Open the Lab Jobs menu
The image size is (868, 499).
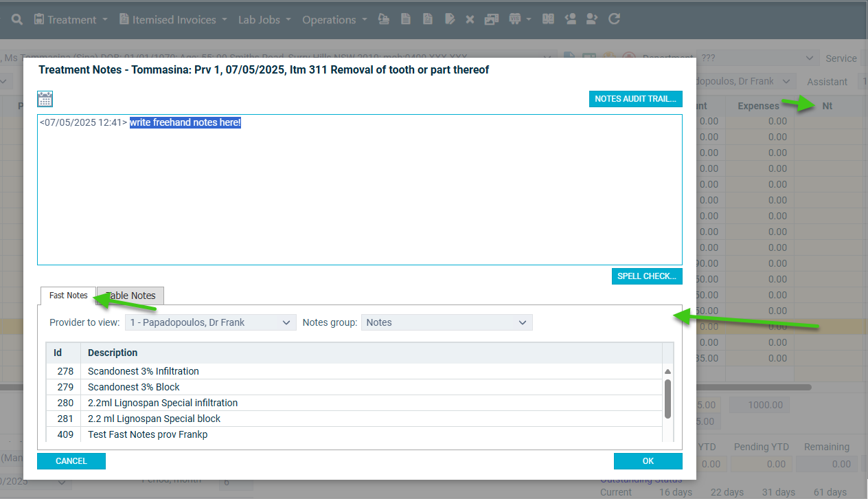click(264, 19)
